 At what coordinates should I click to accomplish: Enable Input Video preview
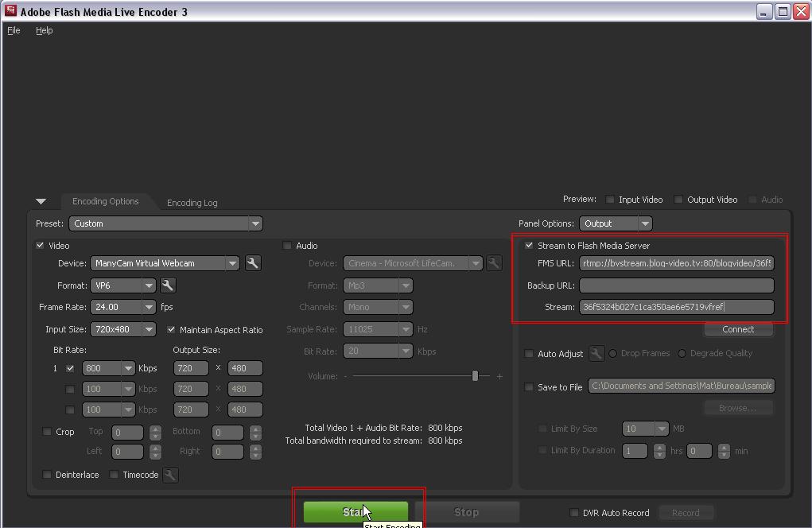click(x=610, y=200)
